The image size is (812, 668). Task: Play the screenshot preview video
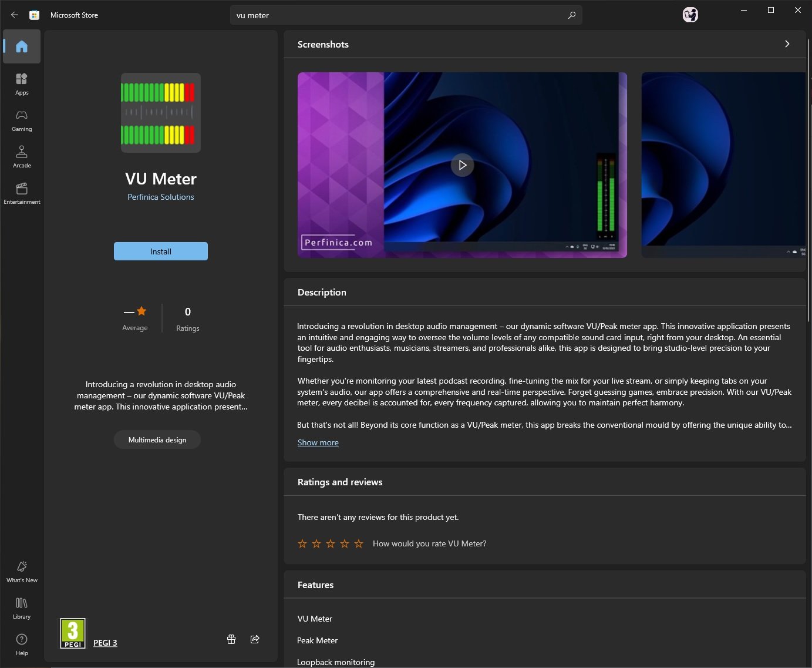(462, 165)
